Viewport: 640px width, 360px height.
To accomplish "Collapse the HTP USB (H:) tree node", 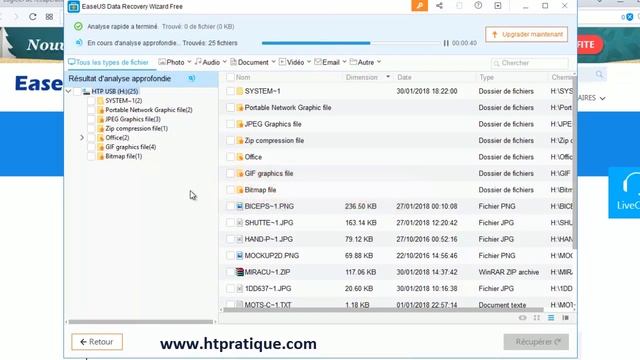I will (x=69, y=91).
